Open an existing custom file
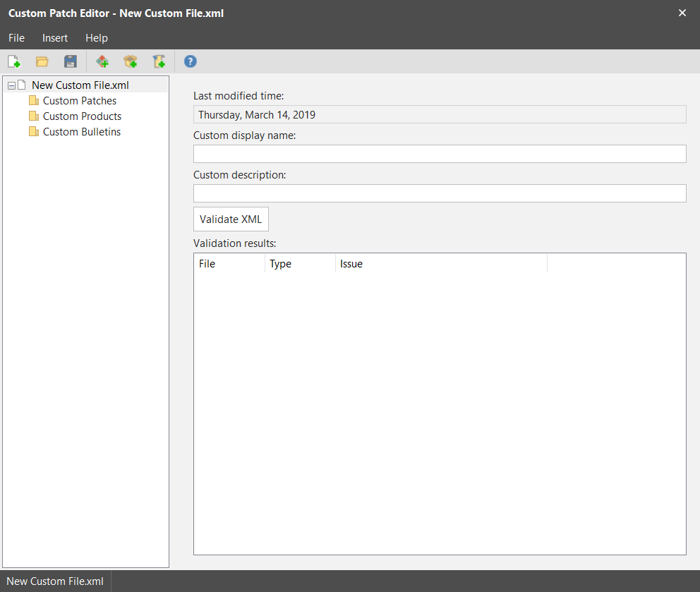Viewport: 700px width, 592px height. [x=42, y=61]
